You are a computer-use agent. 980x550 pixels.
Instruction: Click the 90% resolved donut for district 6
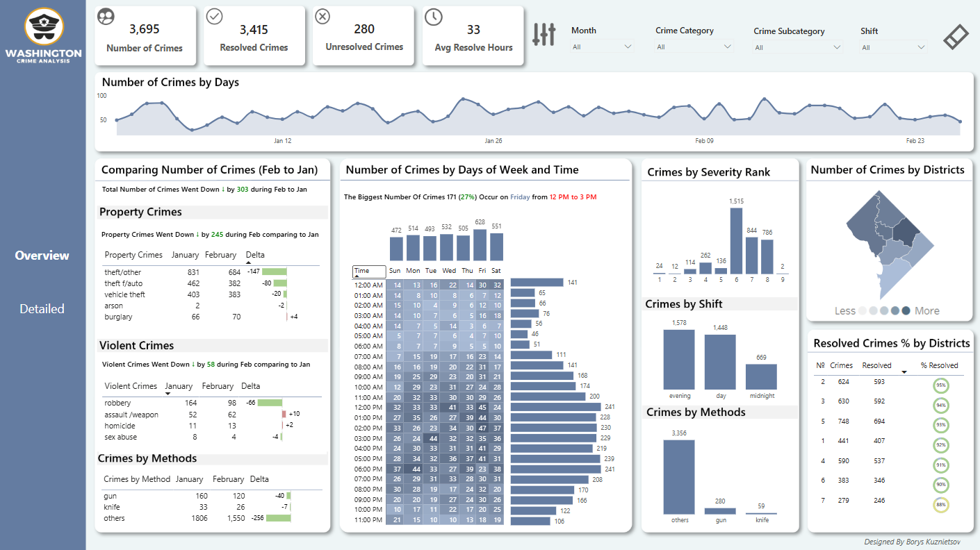942,485
